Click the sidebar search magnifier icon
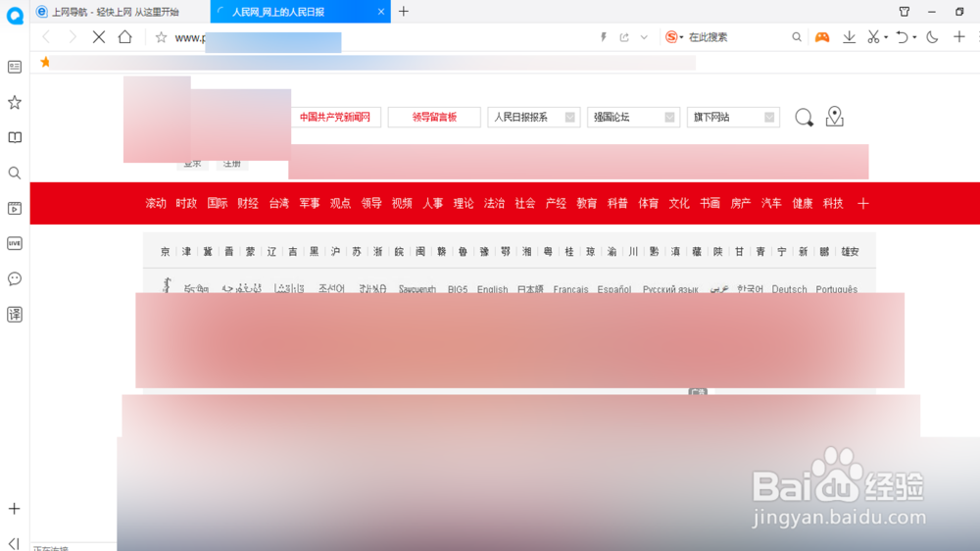The image size is (980, 551). pos(15,173)
